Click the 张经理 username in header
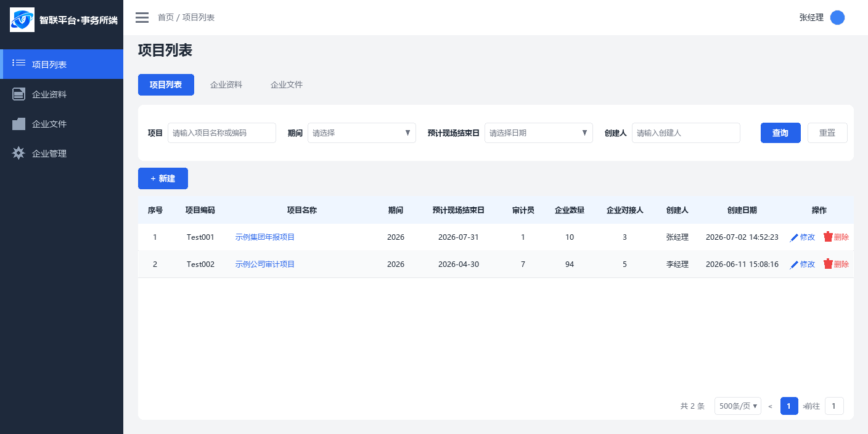 coord(811,17)
